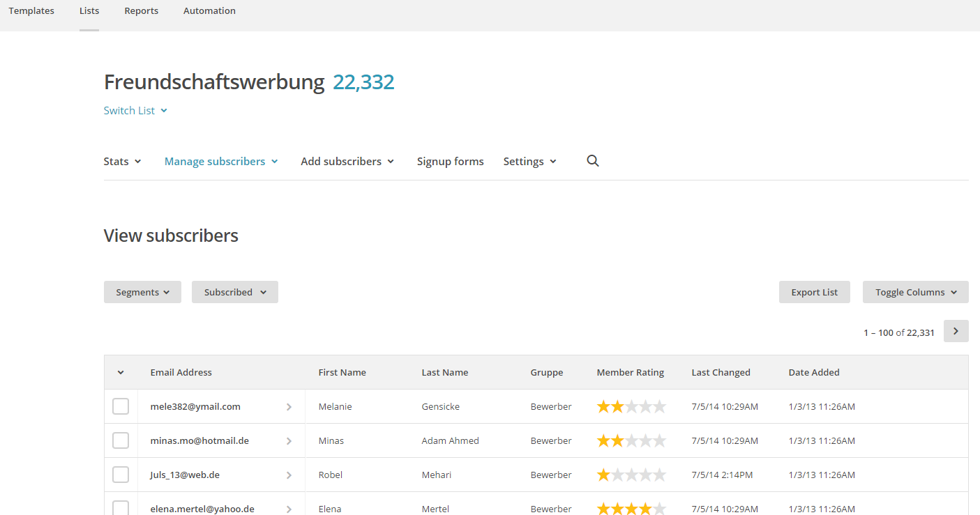Open the Subscribed filter dropdown
The width and height of the screenshot is (980, 515).
(234, 292)
